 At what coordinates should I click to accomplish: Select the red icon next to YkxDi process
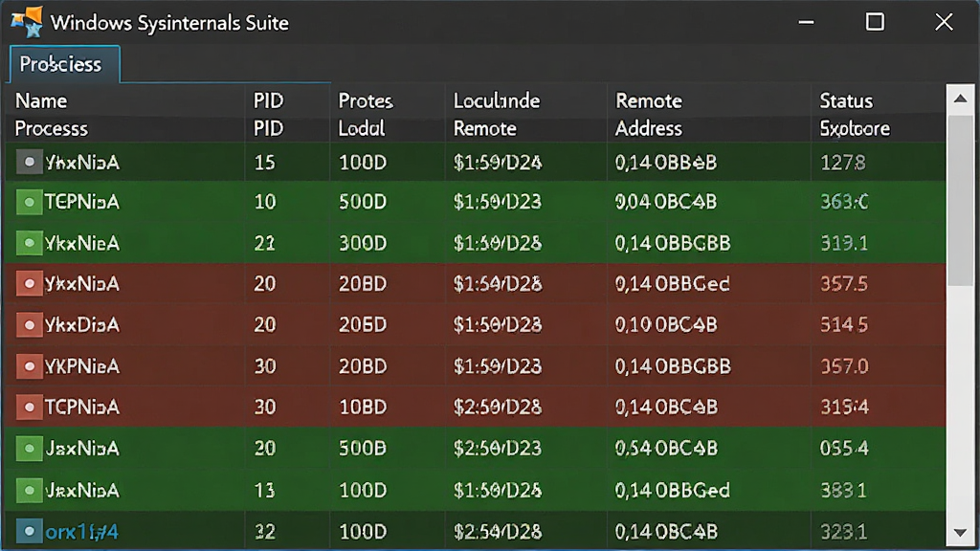[x=29, y=325]
